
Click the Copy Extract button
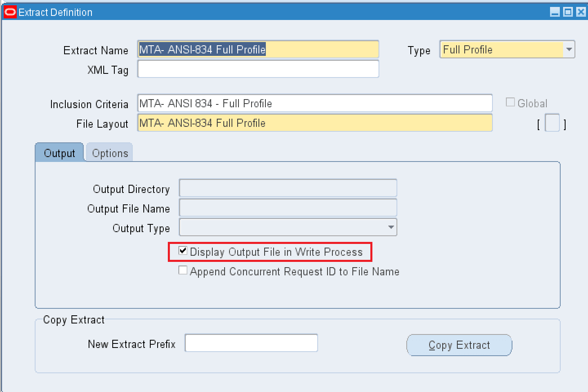[459, 345]
